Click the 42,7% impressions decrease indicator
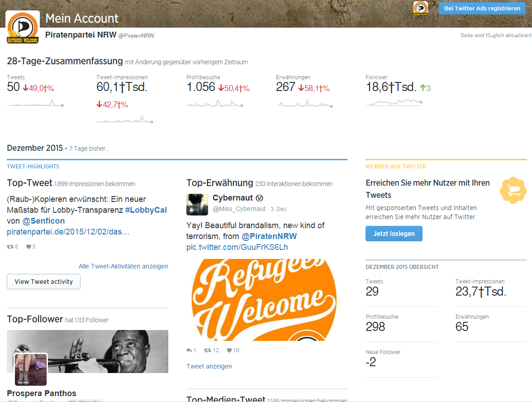 tap(112, 105)
